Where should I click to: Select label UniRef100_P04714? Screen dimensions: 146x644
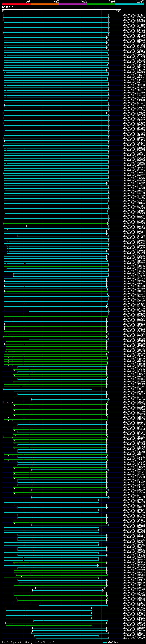134,243
